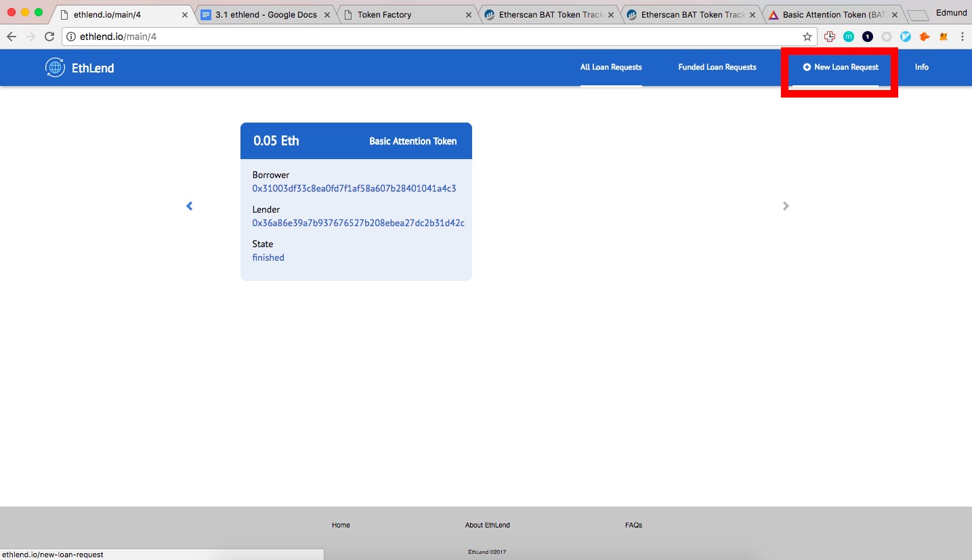
Task: Bookmark this page with the star icon
Action: [x=807, y=37]
